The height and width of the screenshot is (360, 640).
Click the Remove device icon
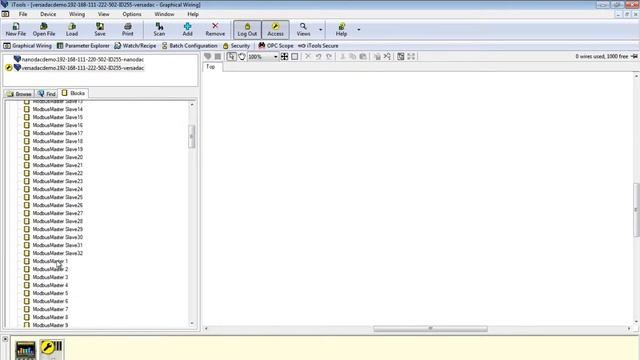pos(215,29)
